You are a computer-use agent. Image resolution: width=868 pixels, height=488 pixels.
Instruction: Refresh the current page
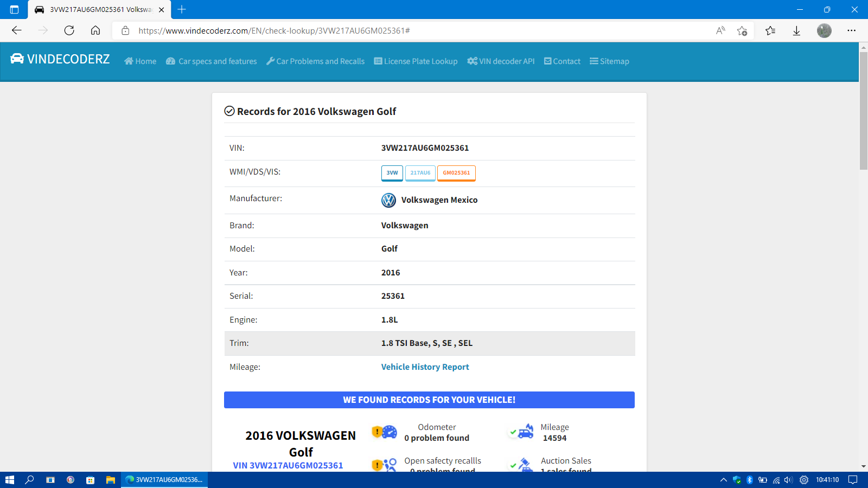69,30
